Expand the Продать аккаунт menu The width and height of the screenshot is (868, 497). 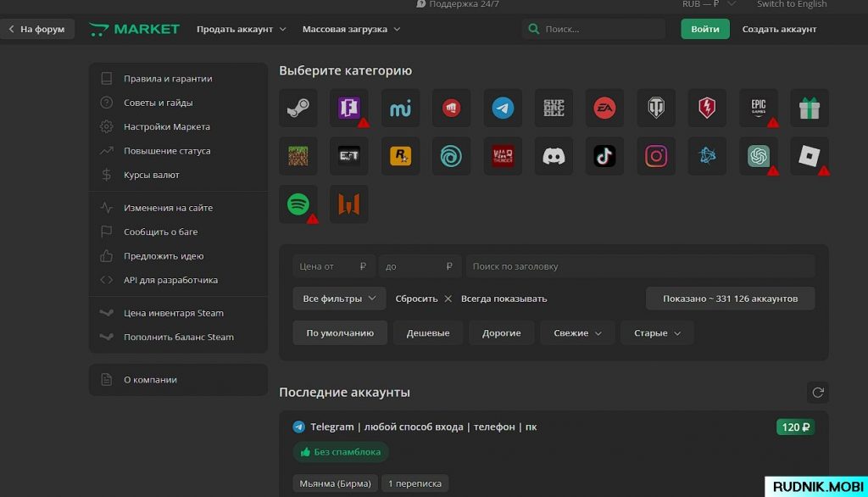click(241, 29)
